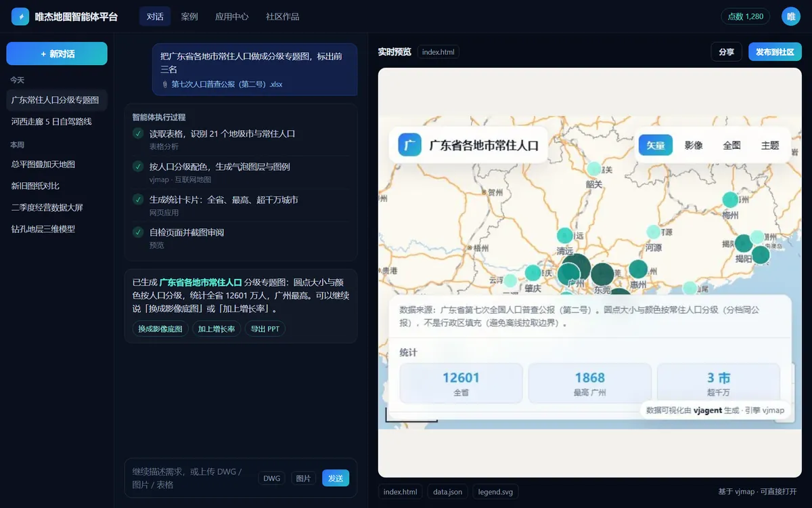Click the paperclip icon of the xlsx attachment

point(164,85)
